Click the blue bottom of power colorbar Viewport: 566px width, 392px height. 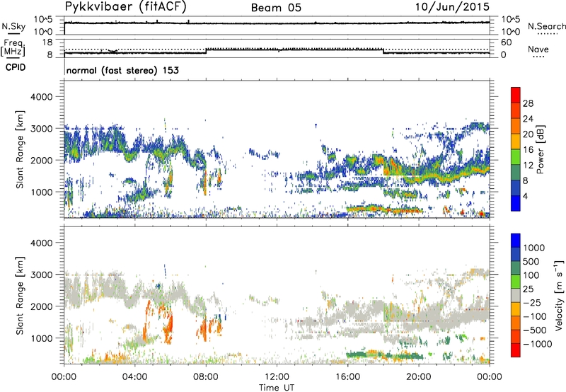pyautogui.click(x=516, y=204)
